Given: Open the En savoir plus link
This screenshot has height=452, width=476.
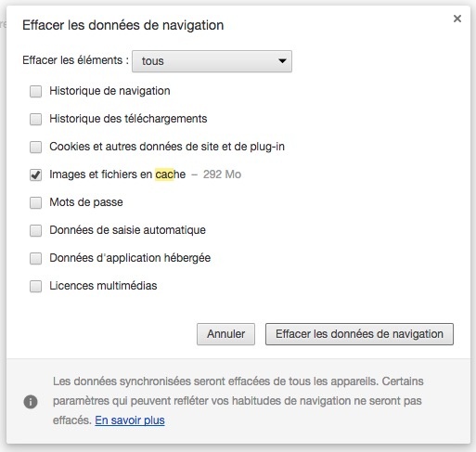Looking at the screenshot, I should 130,420.
